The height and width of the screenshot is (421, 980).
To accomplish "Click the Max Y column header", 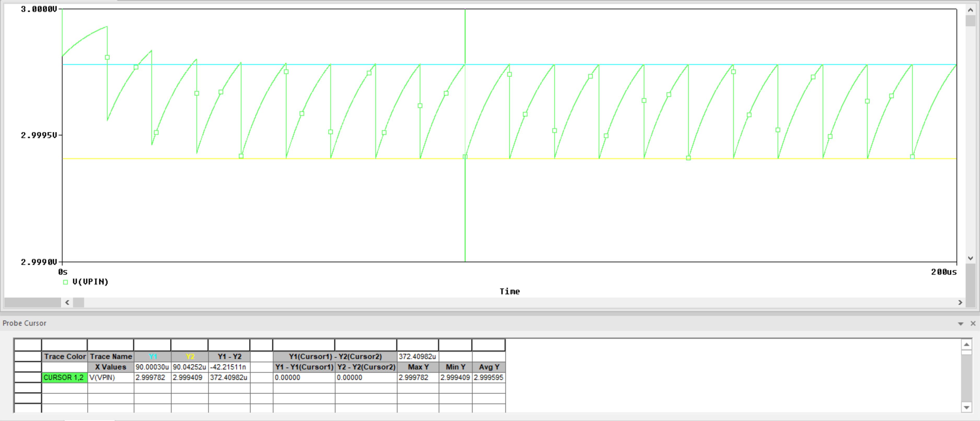I will pyautogui.click(x=418, y=367).
